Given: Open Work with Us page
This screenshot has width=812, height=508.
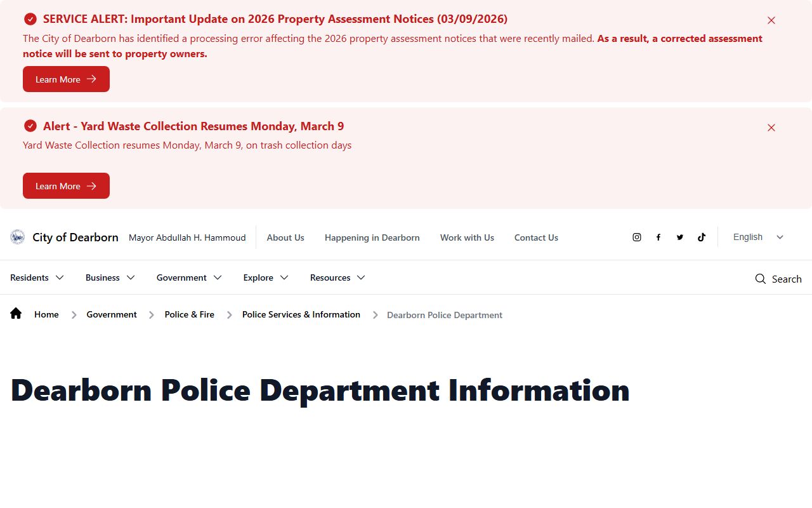Looking at the screenshot, I should (467, 237).
